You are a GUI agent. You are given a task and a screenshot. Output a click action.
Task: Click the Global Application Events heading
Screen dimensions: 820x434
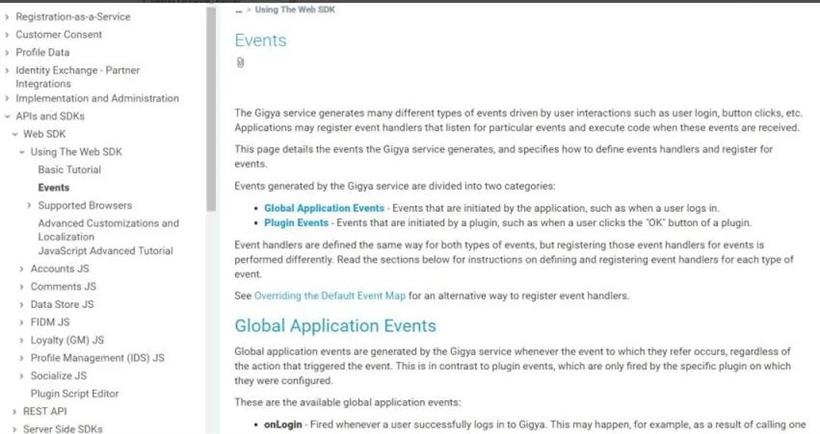(335, 326)
